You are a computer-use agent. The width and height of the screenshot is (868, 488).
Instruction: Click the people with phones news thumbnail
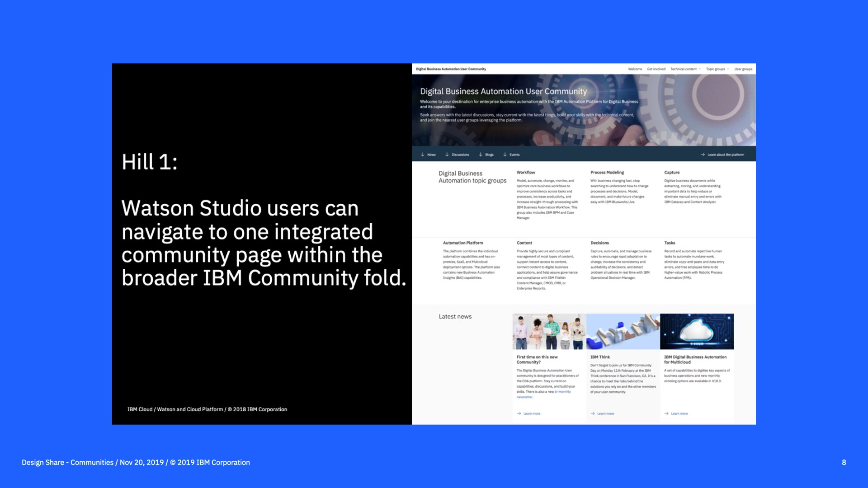(x=549, y=332)
